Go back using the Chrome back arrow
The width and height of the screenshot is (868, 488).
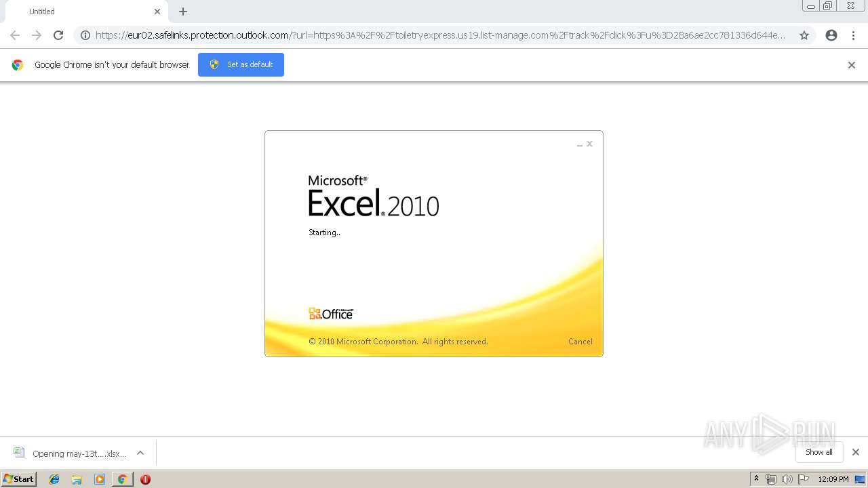point(15,35)
